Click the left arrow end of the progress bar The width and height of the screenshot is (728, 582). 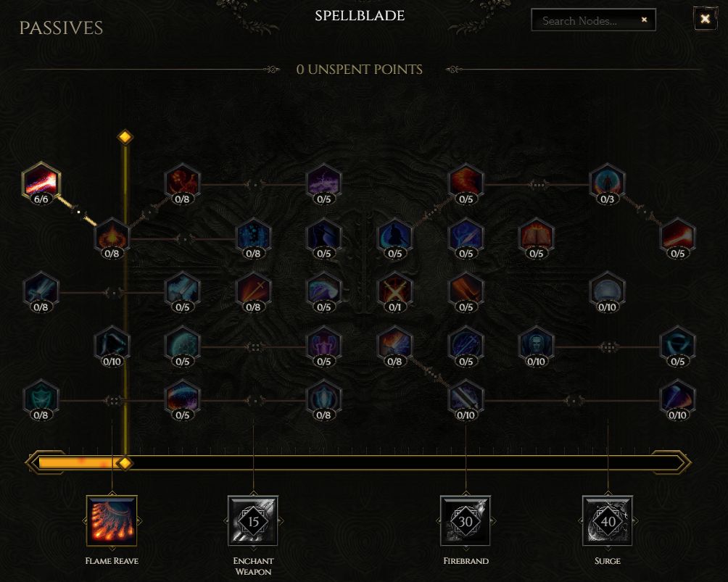(x=33, y=462)
